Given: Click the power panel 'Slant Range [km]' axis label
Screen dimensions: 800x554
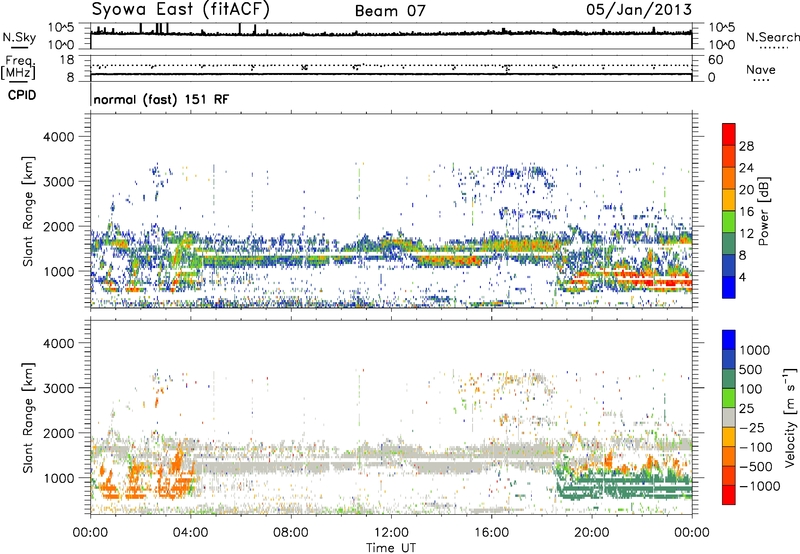Looking at the screenshot, I should pos(29,212).
